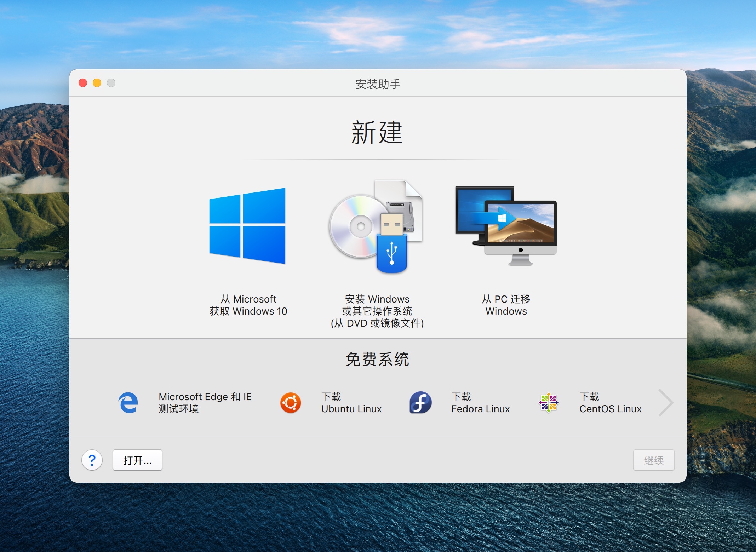Select 安装 Windows 或其它操作系统 label
756x552 pixels.
click(x=377, y=311)
